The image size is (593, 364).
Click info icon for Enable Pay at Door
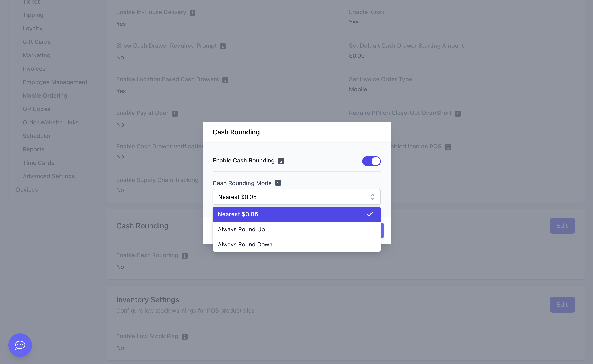point(175,113)
